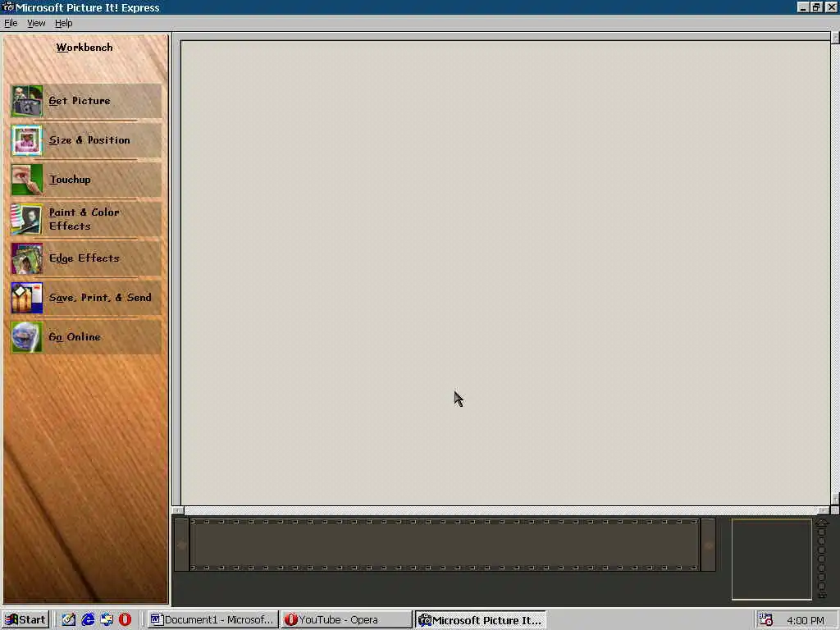Click the horizontal scrollbar left arrow
Screen dimensions: 840x630
pos(178,510)
